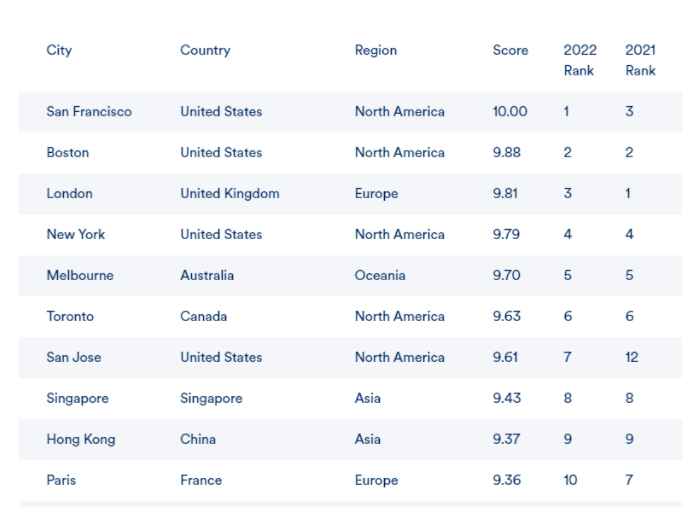Viewport: 682px width, 510px height.
Task: Select the Boston city cell
Action: pyautogui.click(x=68, y=152)
